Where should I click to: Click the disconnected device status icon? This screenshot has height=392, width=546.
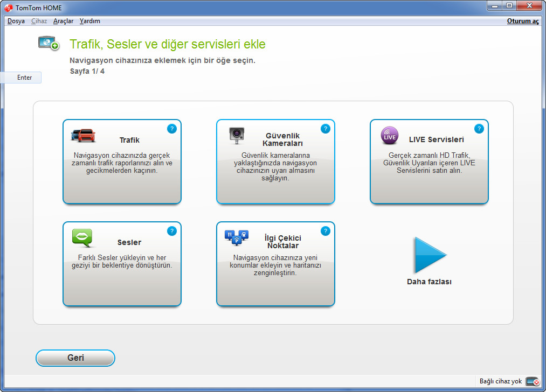tap(533, 382)
